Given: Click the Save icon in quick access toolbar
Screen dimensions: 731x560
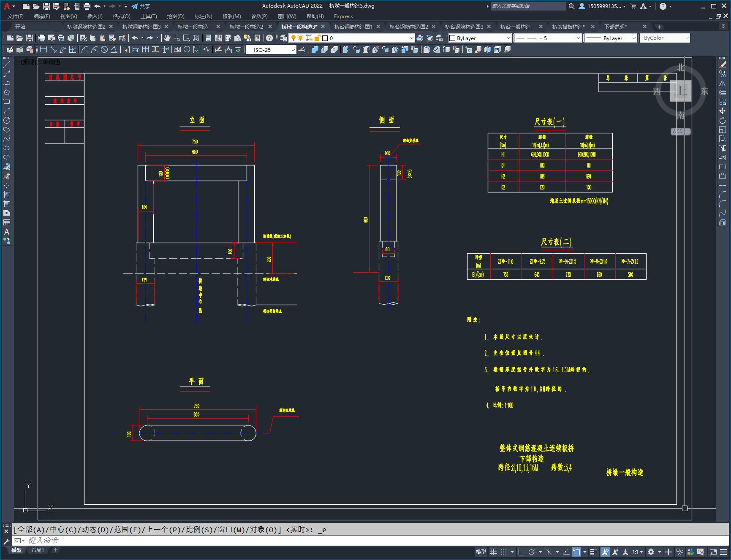Looking at the screenshot, I should pyautogui.click(x=46, y=6).
